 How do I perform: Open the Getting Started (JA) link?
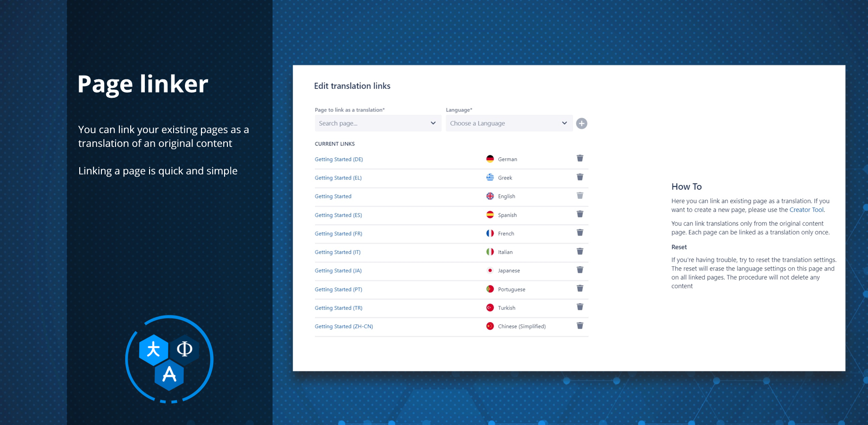tap(338, 271)
